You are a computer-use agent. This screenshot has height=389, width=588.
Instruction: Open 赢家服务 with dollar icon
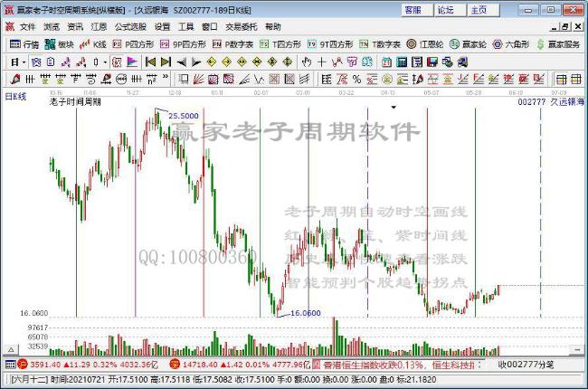(558, 44)
